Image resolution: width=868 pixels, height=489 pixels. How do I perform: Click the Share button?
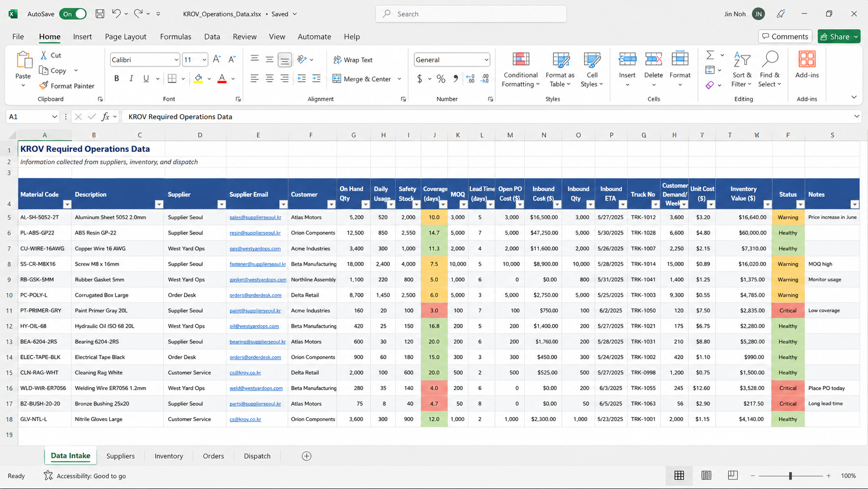point(839,36)
